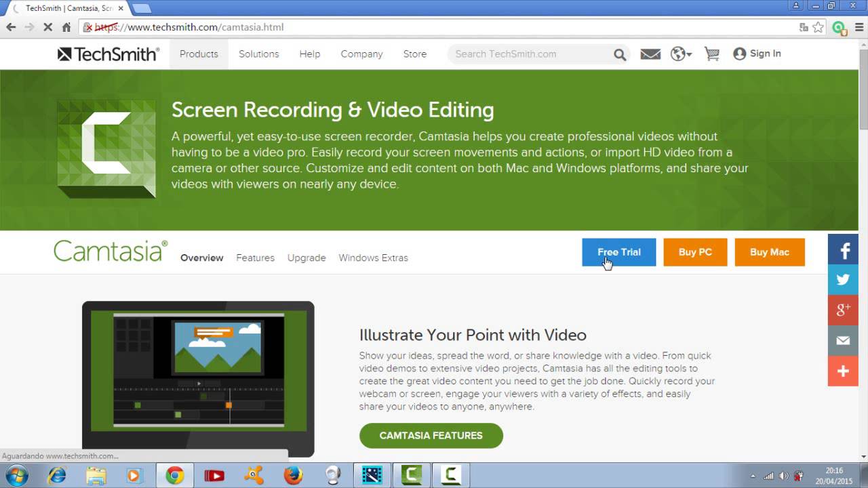
Task: Click the large Camtasia C logo
Action: pos(106,148)
